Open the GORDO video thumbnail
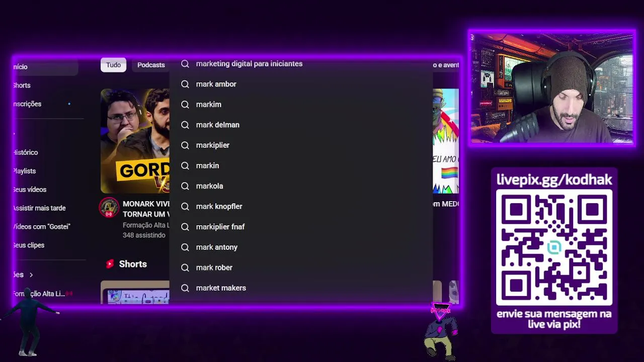The height and width of the screenshot is (362, 644). [135, 141]
